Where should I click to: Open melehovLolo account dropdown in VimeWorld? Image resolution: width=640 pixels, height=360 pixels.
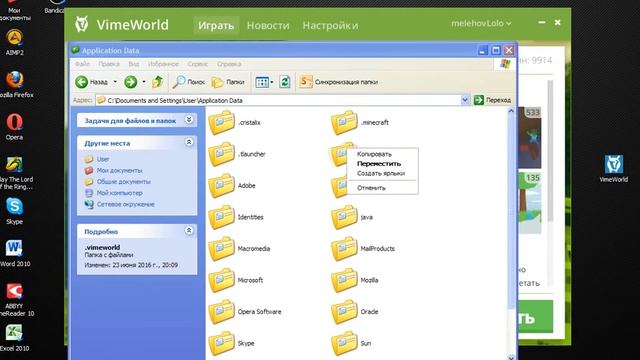[481, 23]
